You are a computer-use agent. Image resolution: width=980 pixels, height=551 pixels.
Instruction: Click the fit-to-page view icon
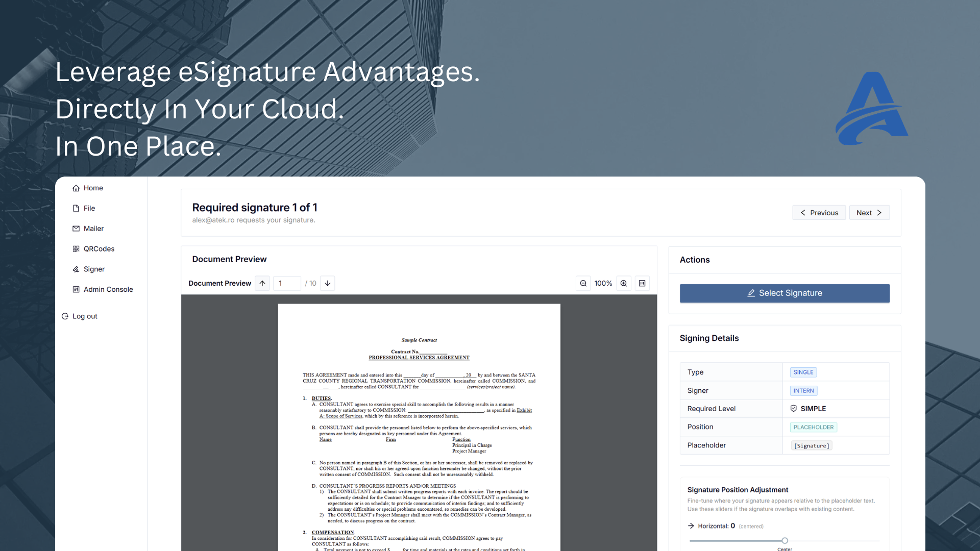(642, 283)
